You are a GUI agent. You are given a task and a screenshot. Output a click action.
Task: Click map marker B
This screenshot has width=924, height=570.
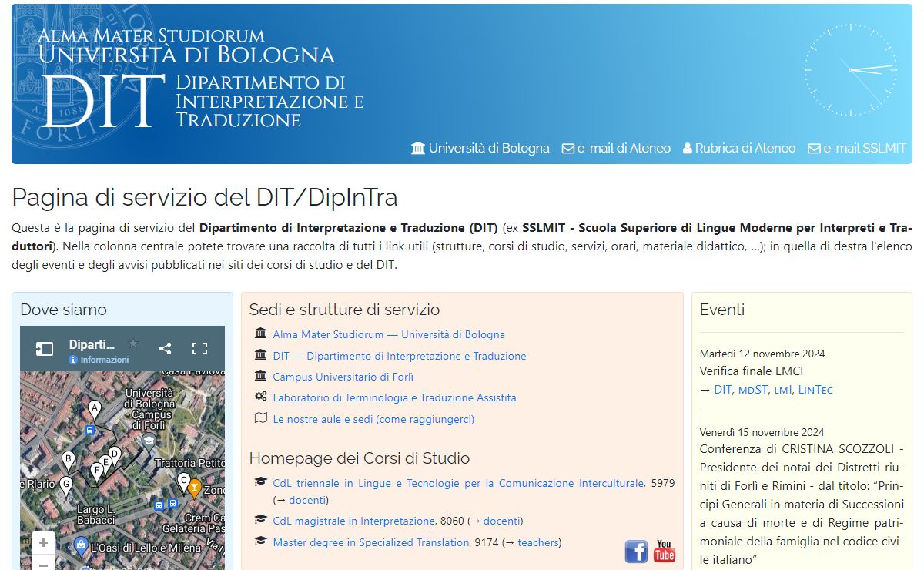point(68,461)
